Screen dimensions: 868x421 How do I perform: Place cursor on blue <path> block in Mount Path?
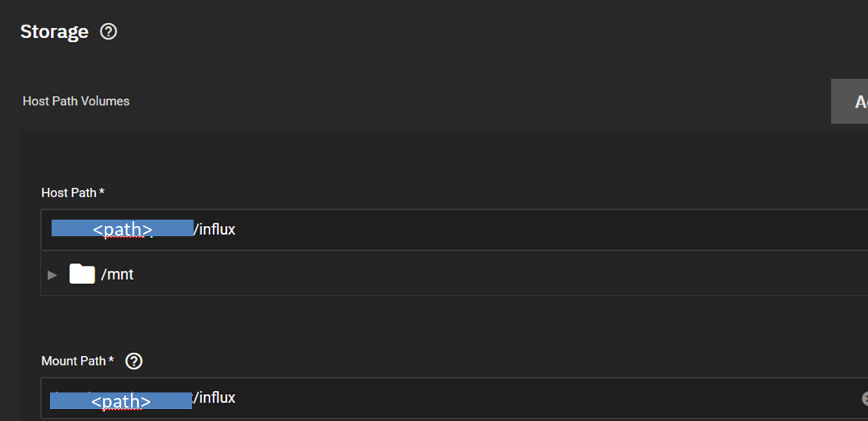(121, 400)
